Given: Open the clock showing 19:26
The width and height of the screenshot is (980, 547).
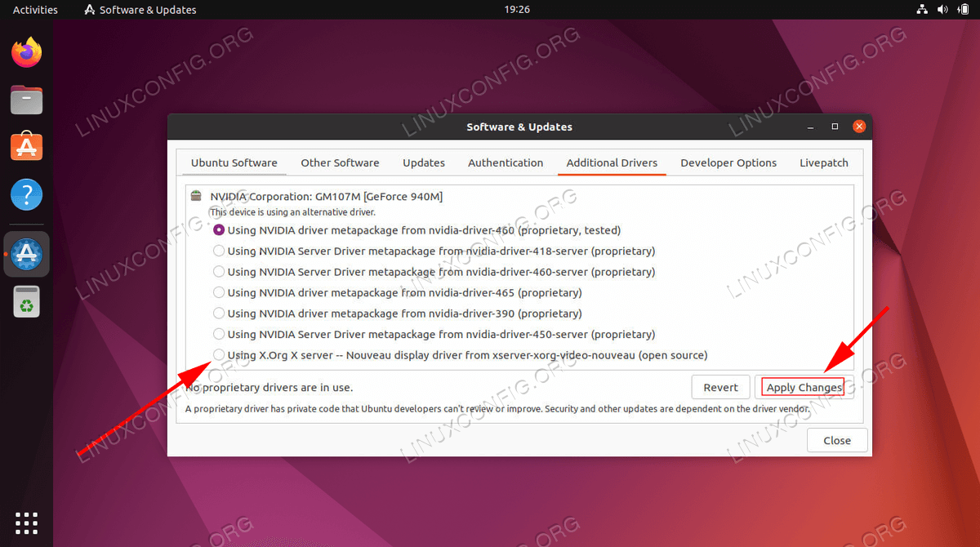Looking at the screenshot, I should (x=518, y=10).
